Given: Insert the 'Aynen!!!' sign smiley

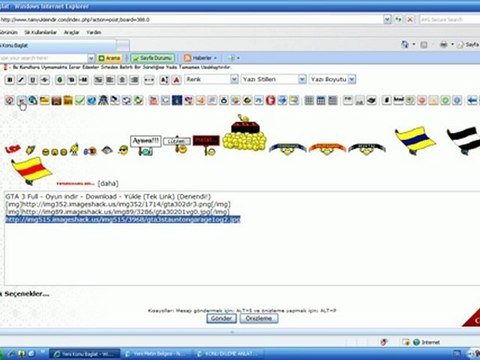Looking at the screenshot, I should coord(146,145).
